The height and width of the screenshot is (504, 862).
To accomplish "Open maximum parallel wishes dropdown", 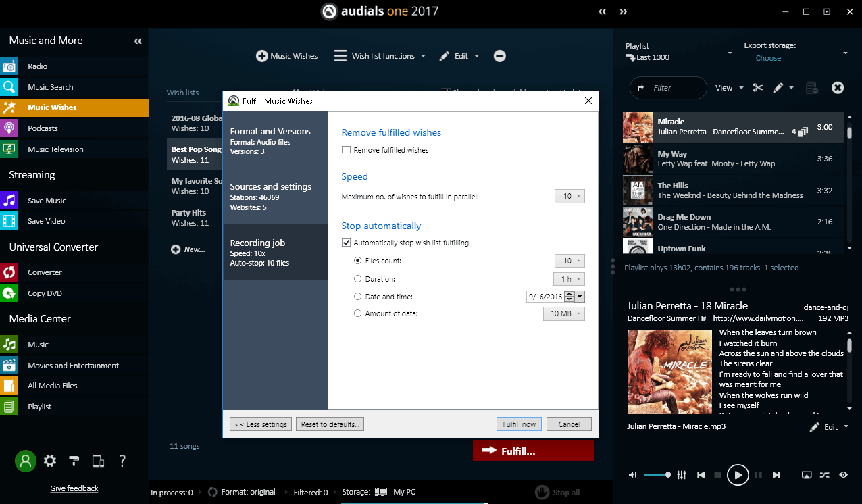I will 569,196.
